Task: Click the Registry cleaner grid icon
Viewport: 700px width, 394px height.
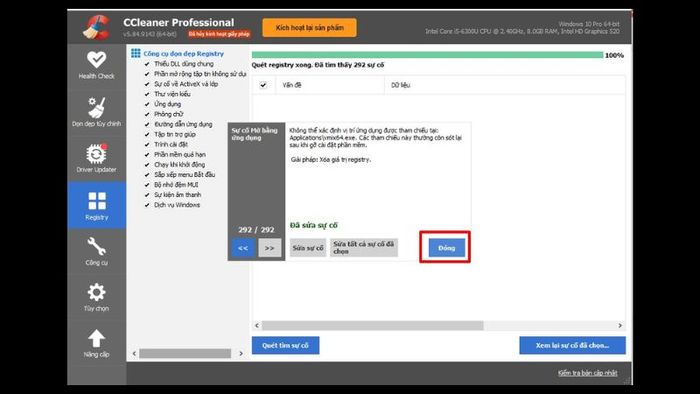Action: click(x=136, y=54)
